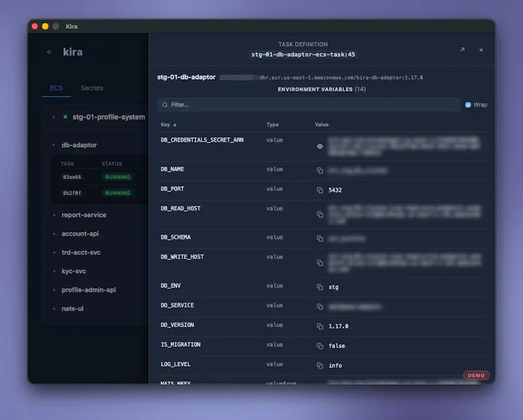Click the stg-01-db-adaptor container name
Screen dimensions: 523x420
coord(186,77)
